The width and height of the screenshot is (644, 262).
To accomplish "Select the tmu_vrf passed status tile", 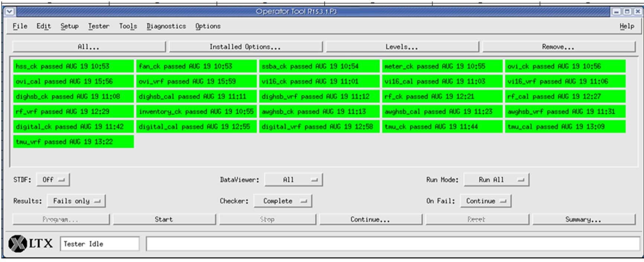I will click(x=73, y=142).
